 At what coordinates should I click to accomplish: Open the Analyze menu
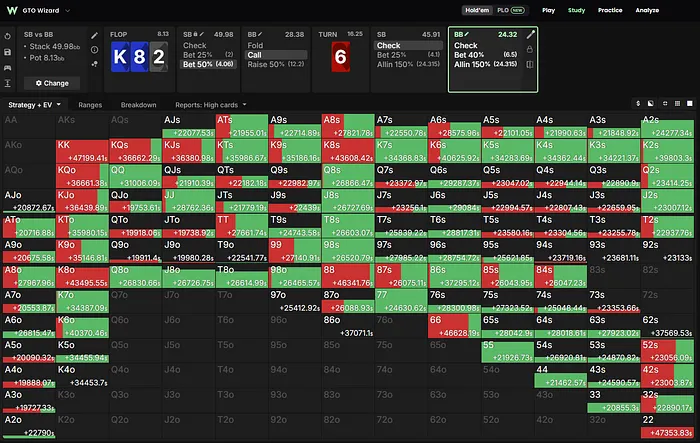pyautogui.click(x=647, y=10)
